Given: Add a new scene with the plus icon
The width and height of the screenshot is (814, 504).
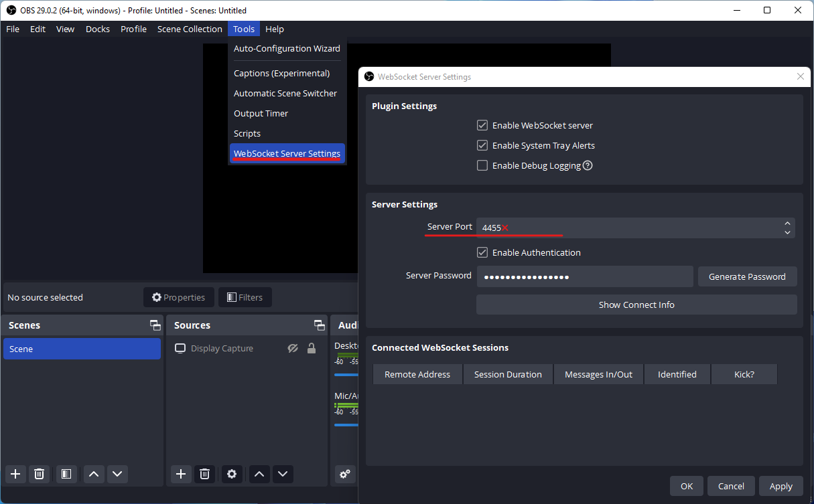Looking at the screenshot, I should tap(15, 474).
